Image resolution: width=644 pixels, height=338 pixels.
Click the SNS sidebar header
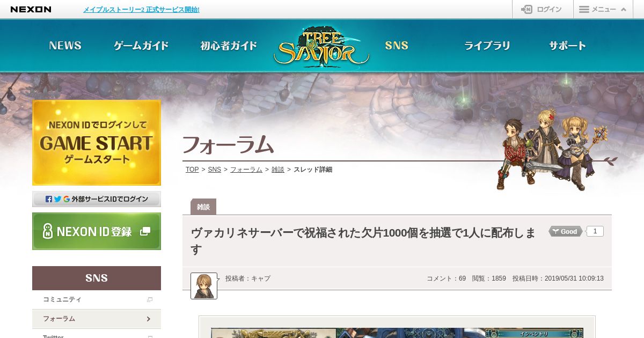(97, 278)
